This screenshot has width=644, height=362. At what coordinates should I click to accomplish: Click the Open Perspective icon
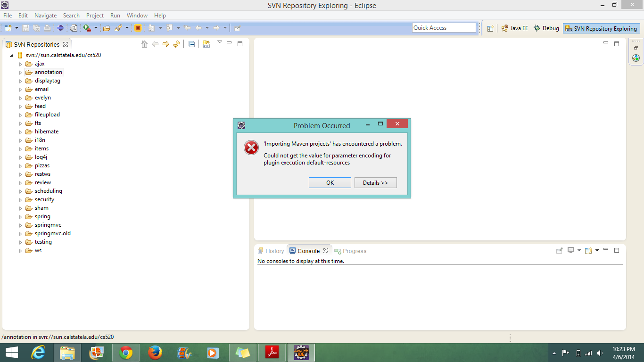pos(490,28)
